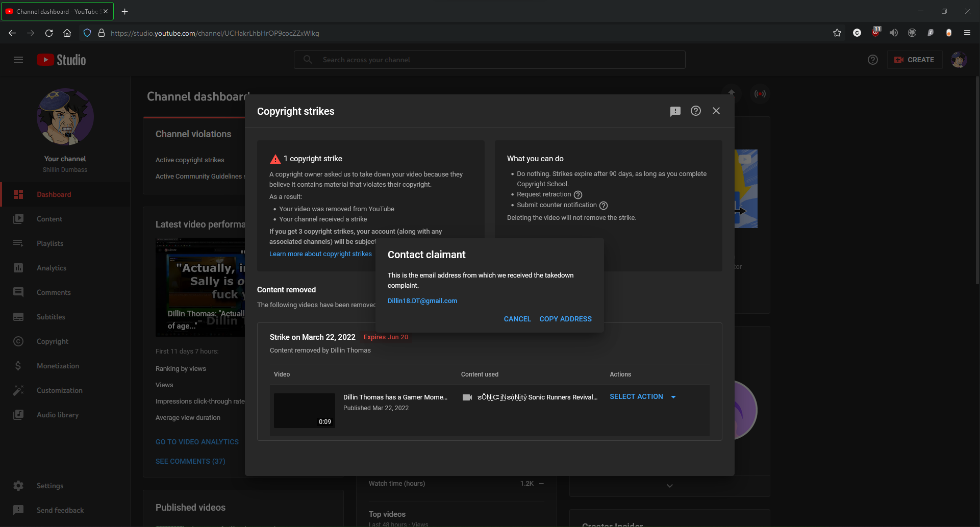Click the channel profile picture in sidebar
This screenshot has height=527, width=980.
[x=65, y=117]
